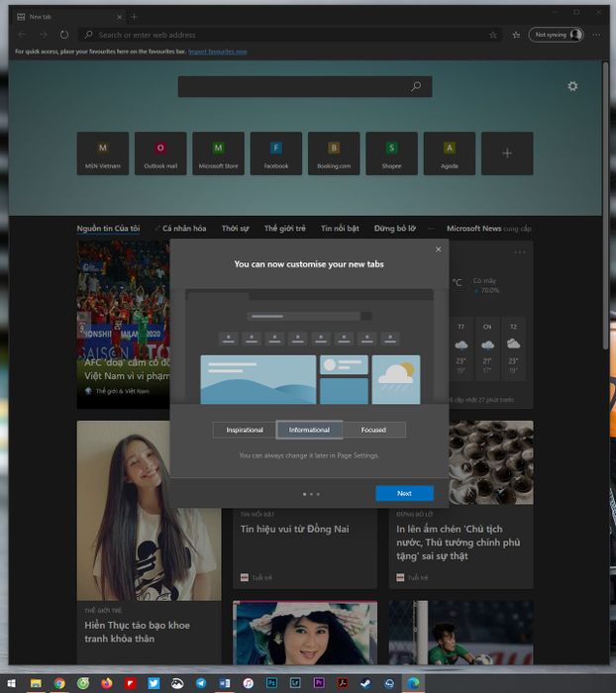Close the New tab browser tab

(x=119, y=17)
